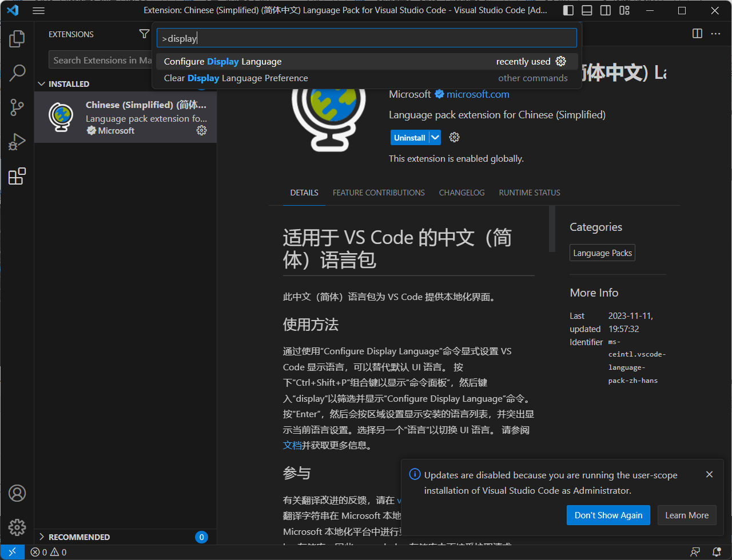Filter extensions with the funnel icon
The width and height of the screenshot is (732, 560).
[x=144, y=34]
